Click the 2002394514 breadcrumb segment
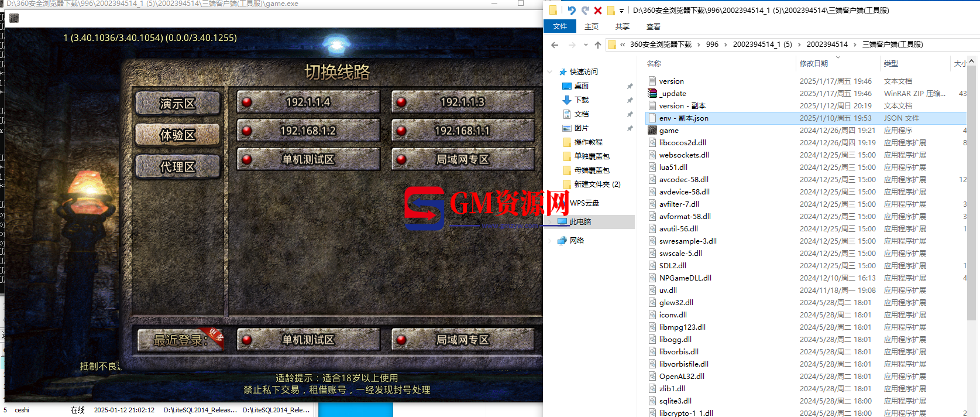Viewport: 980px width, 417px height. [827, 45]
